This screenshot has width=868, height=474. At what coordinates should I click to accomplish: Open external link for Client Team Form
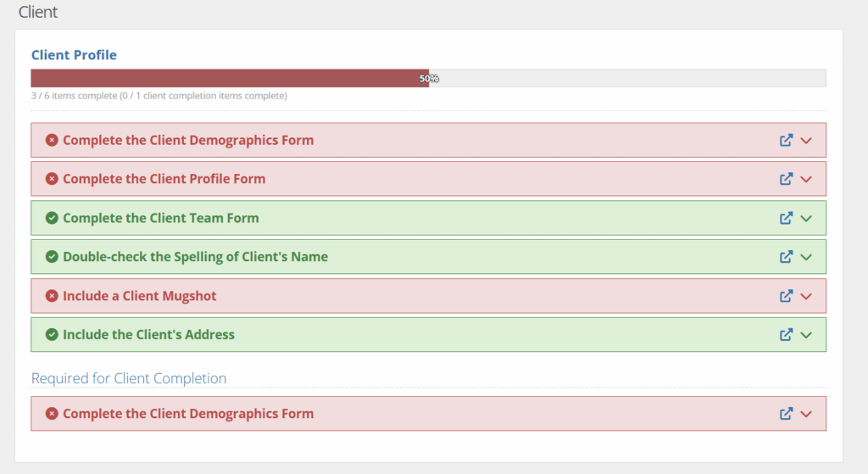[786, 218]
